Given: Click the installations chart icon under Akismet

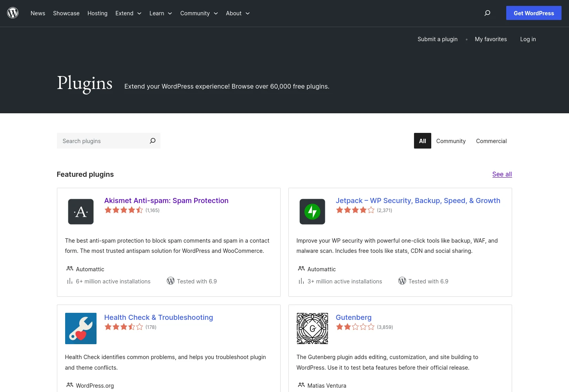Looking at the screenshot, I should [x=69, y=281].
